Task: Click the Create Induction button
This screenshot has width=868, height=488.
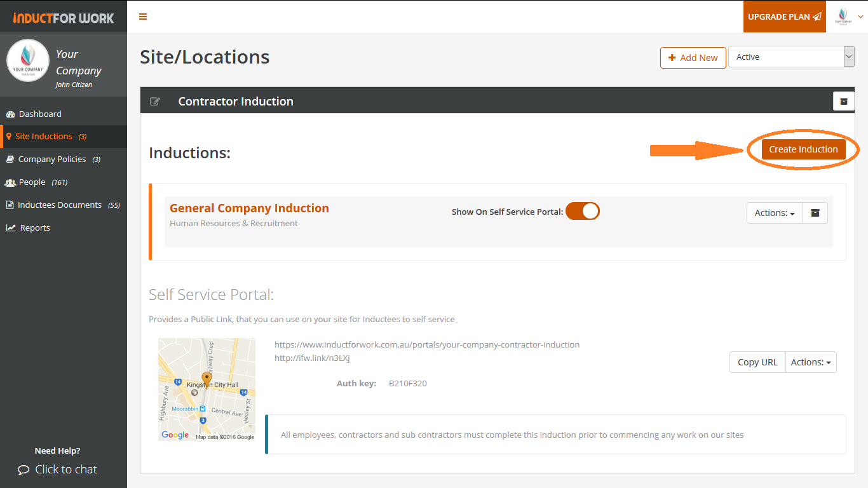Action: click(x=803, y=149)
